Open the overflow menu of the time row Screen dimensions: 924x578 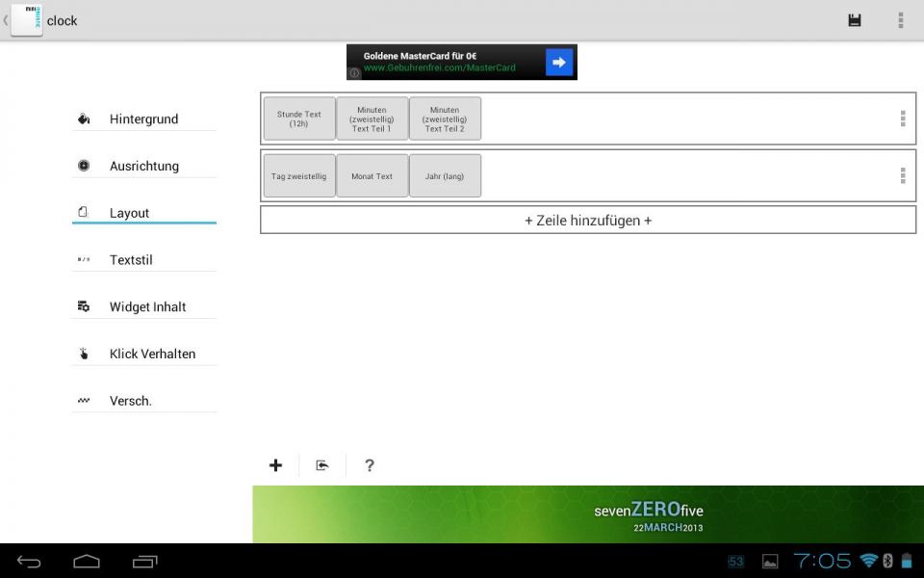pyautogui.click(x=902, y=118)
